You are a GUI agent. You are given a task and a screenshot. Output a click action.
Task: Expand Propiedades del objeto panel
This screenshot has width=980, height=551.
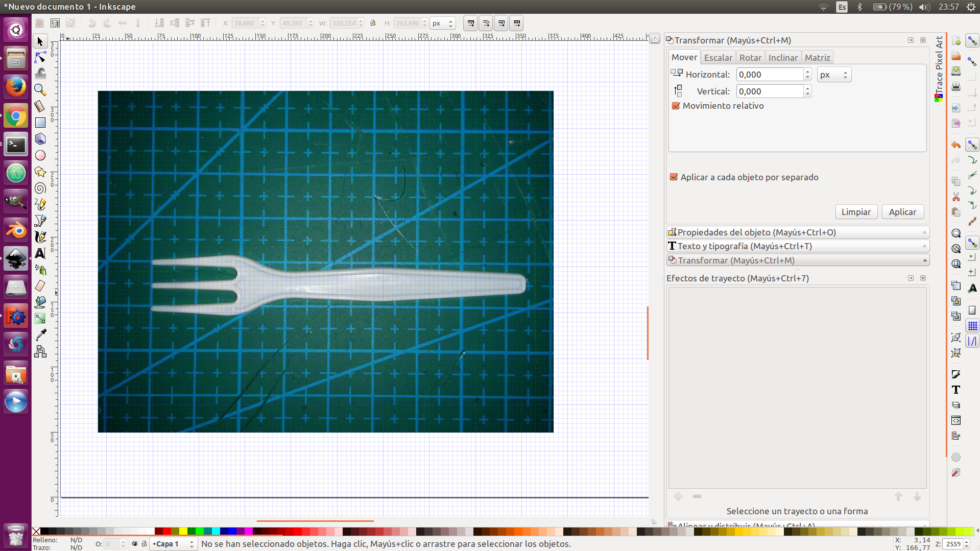point(797,232)
